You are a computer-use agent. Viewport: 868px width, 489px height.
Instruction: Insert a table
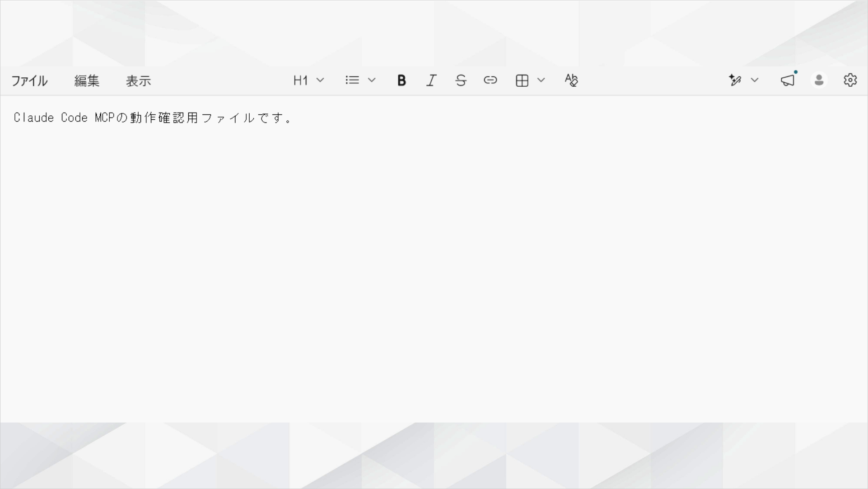click(x=522, y=80)
